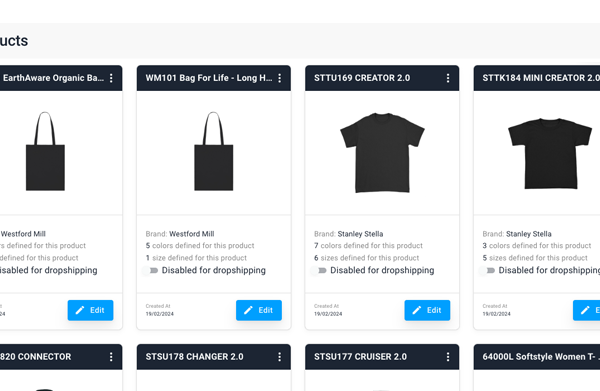Image resolution: width=600 pixels, height=391 pixels.
Task: Open options menu for STSU177 CRUISER 2.0
Action: 448,357
